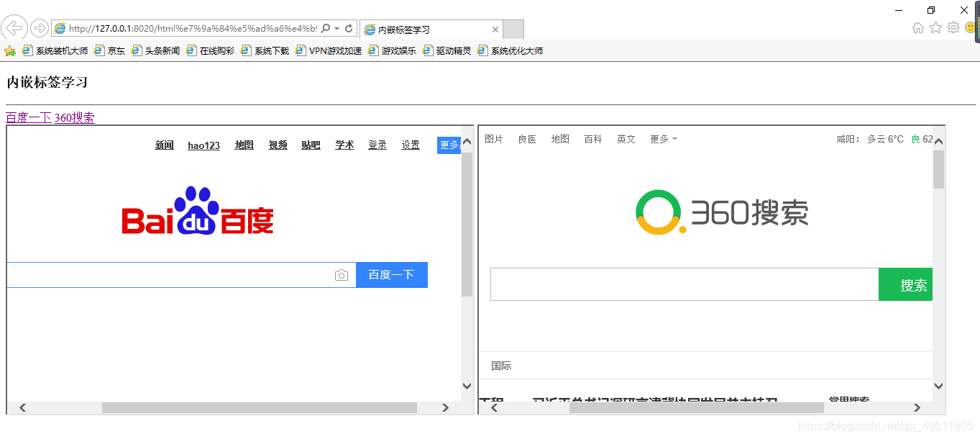Viewport: 980px width, 439px height.
Task: Click the blue 更多 button in Baidu frame
Action: pos(449,145)
